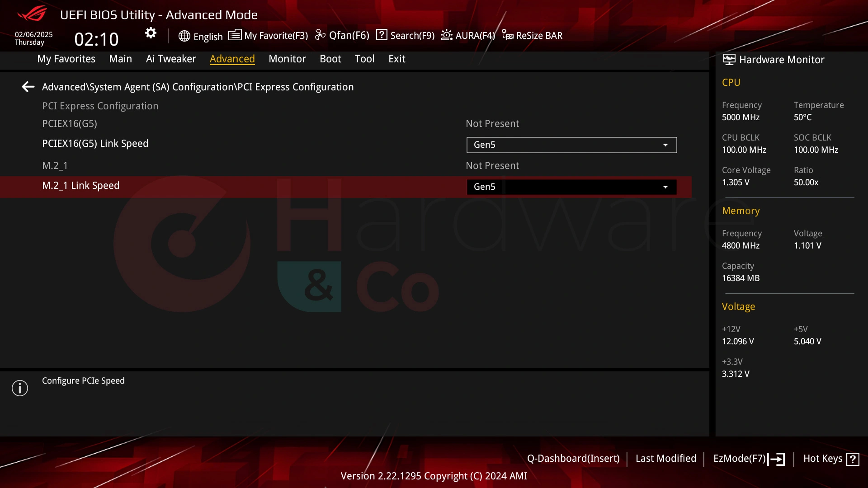Click SOC BCLK value 100.00 MHz
Viewport: 868px width, 488px height.
(x=816, y=150)
